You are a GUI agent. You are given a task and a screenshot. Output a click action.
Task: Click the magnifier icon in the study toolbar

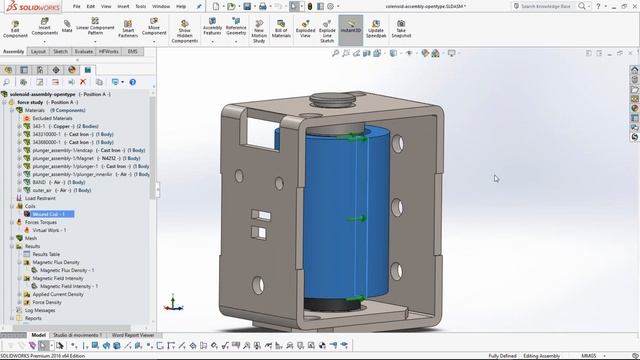[x=7, y=82]
